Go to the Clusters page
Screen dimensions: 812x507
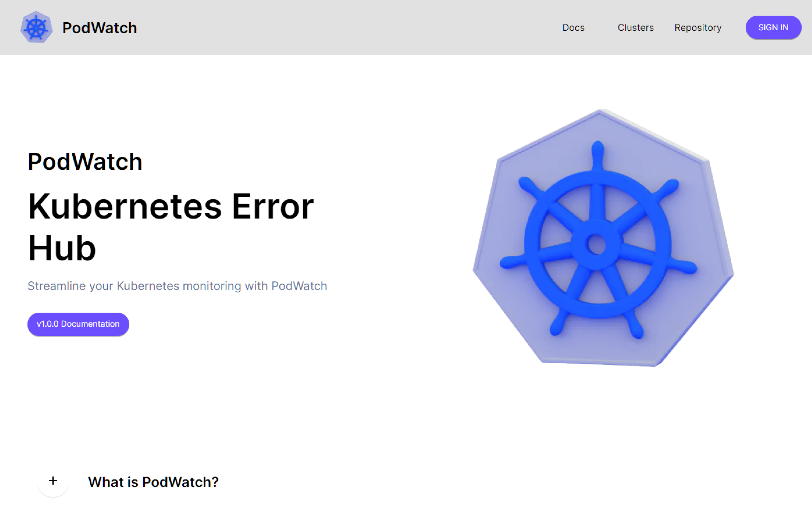635,27
